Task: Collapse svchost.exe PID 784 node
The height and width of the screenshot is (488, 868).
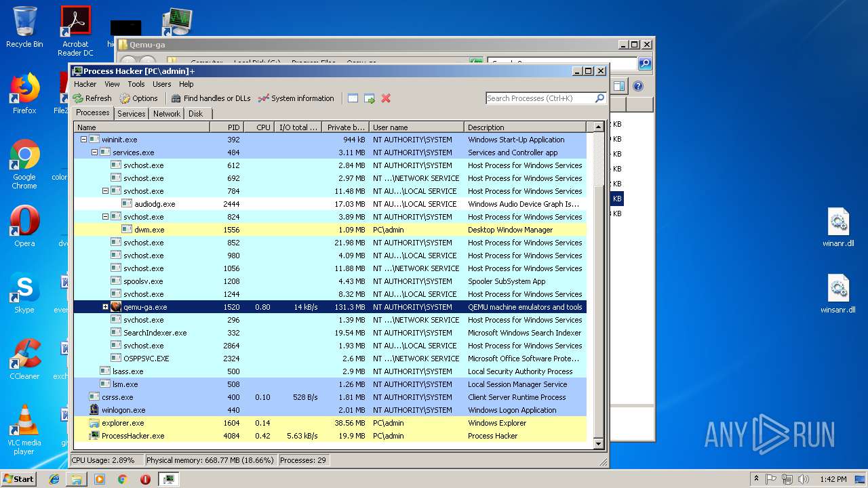Action: (105, 191)
